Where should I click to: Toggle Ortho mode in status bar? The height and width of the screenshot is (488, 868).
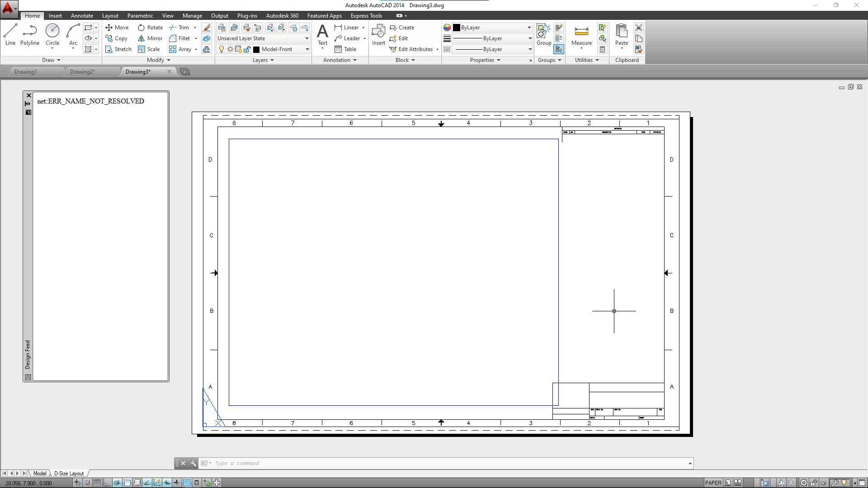[107, 483]
